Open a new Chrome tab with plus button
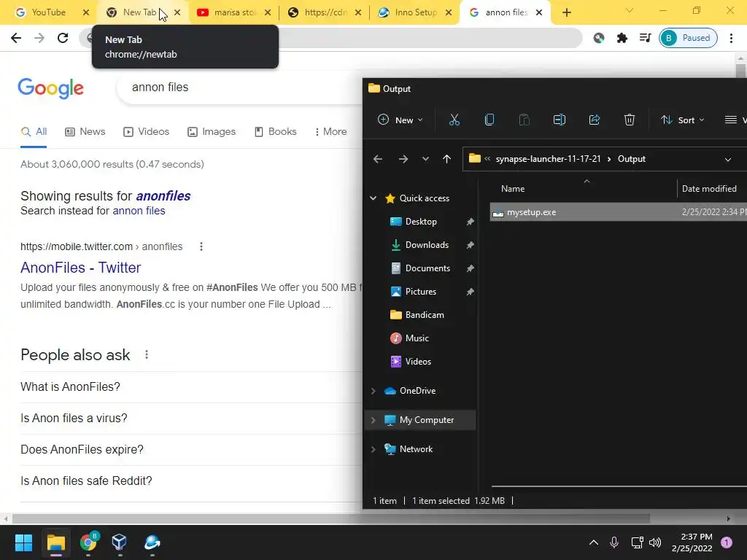This screenshot has height=560, width=747. point(566,12)
